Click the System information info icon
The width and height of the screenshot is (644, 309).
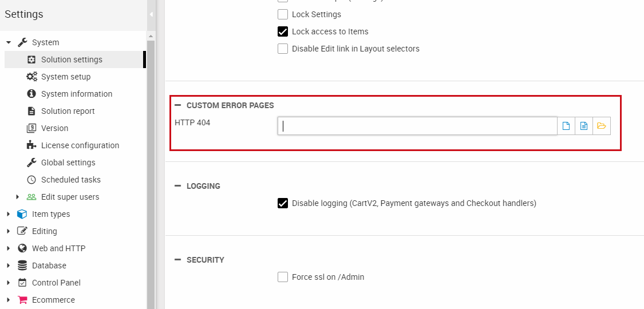(x=31, y=94)
